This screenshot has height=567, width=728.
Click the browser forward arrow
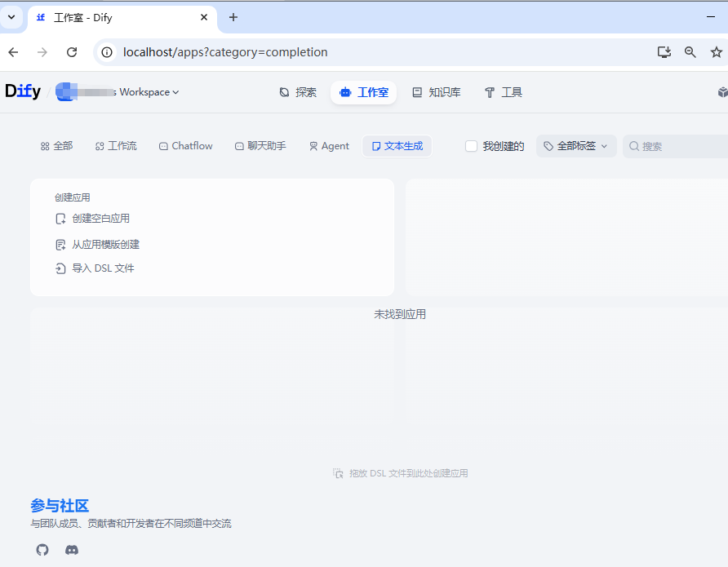42,52
